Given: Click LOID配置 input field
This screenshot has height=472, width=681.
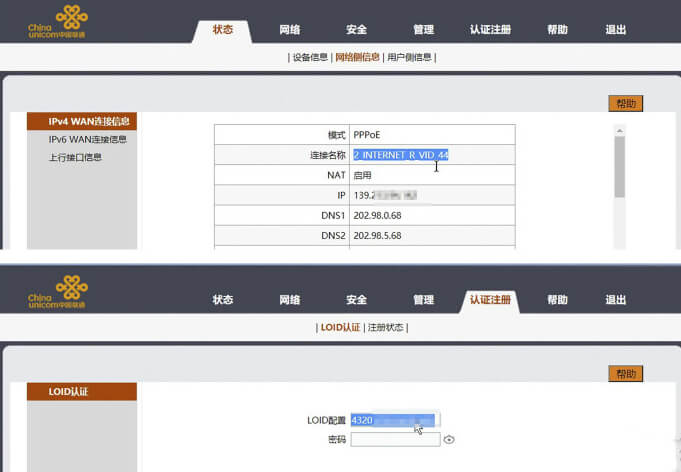Looking at the screenshot, I should pyautogui.click(x=395, y=420).
